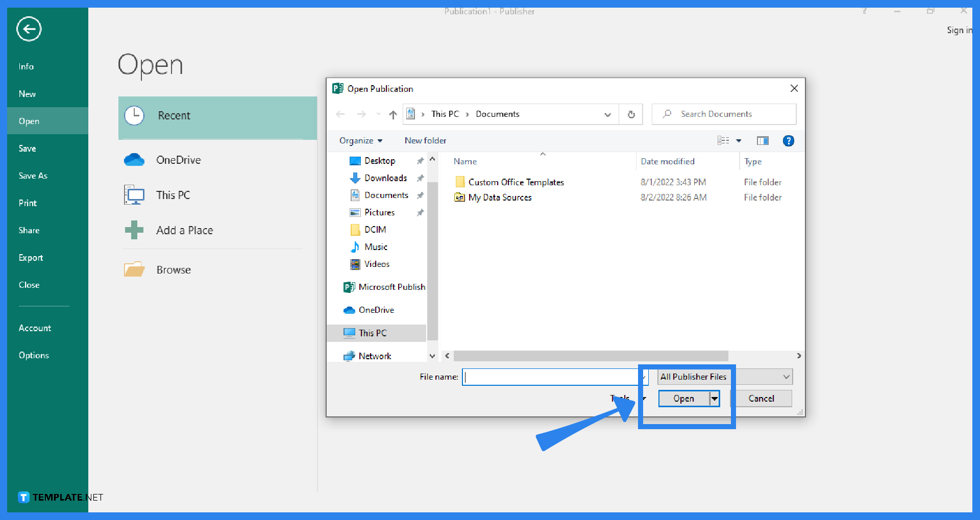Click the teal back arrow to exit Backstage view
The width and height of the screenshot is (980, 520).
(x=29, y=29)
